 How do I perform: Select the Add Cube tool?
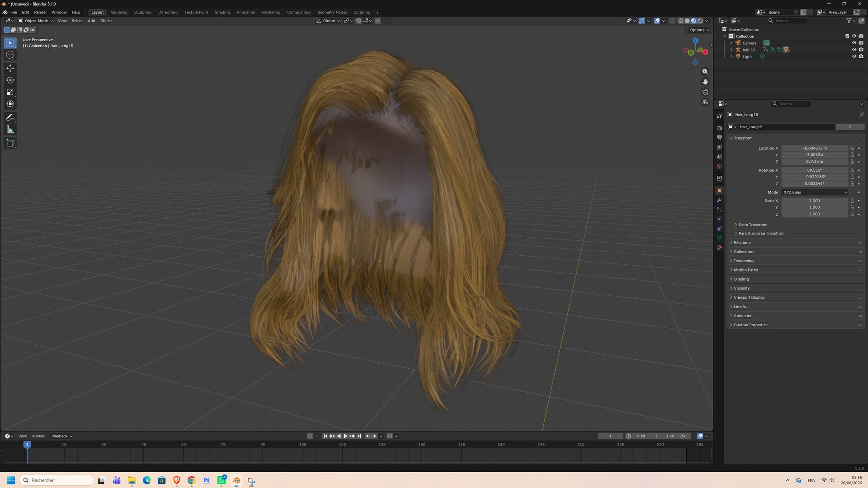click(10, 143)
